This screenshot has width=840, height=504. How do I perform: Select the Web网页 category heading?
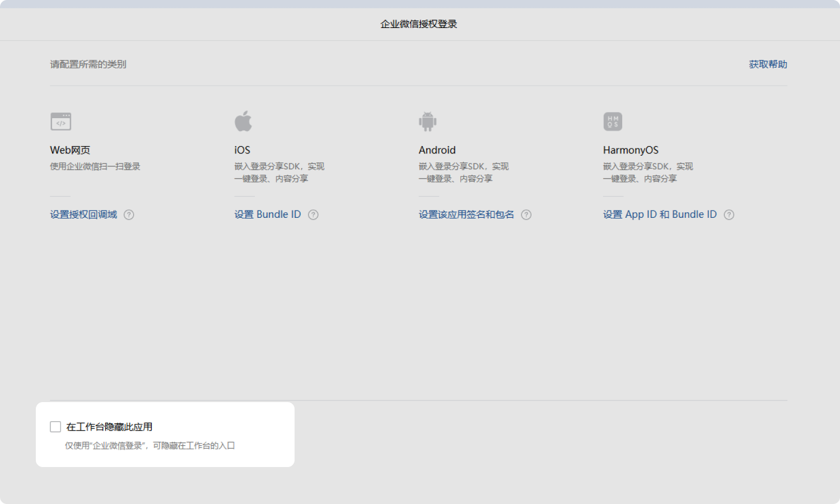click(x=70, y=150)
